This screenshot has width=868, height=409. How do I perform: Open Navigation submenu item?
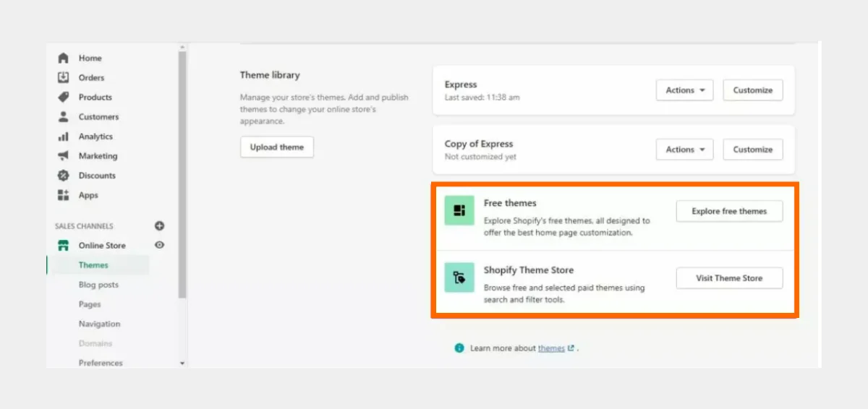[100, 324]
